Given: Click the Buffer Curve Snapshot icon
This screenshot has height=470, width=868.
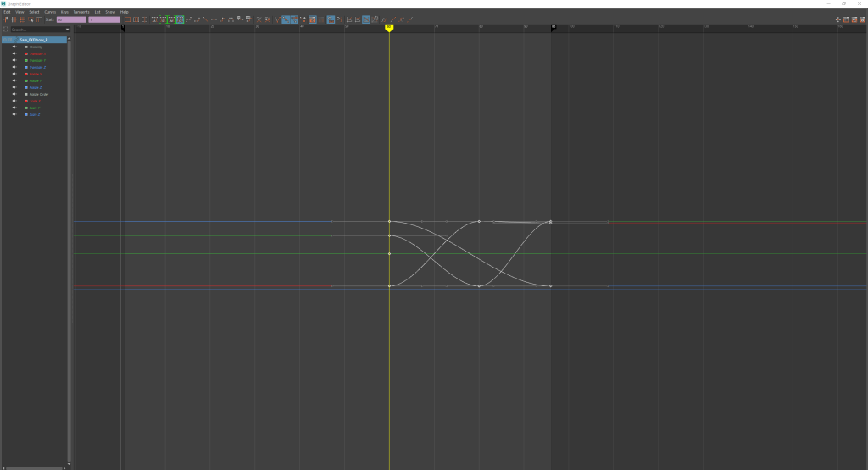Looking at the screenshot, I should (240, 19).
